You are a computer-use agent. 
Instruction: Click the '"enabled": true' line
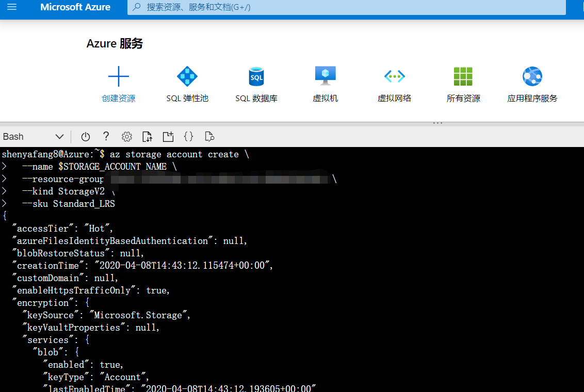pos(83,365)
